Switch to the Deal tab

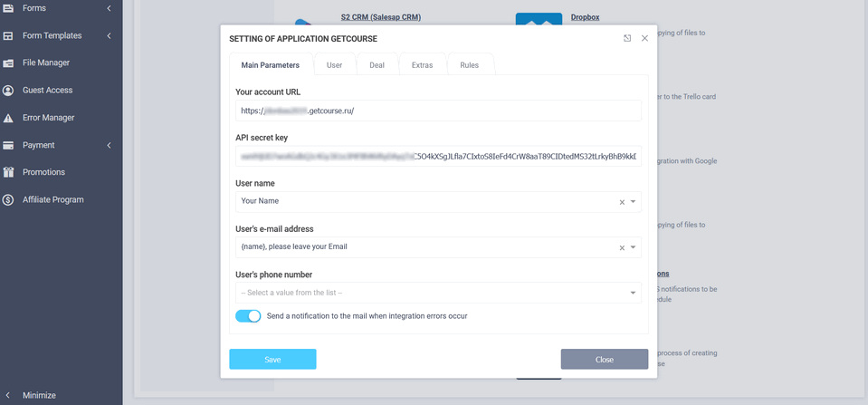[x=377, y=65]
